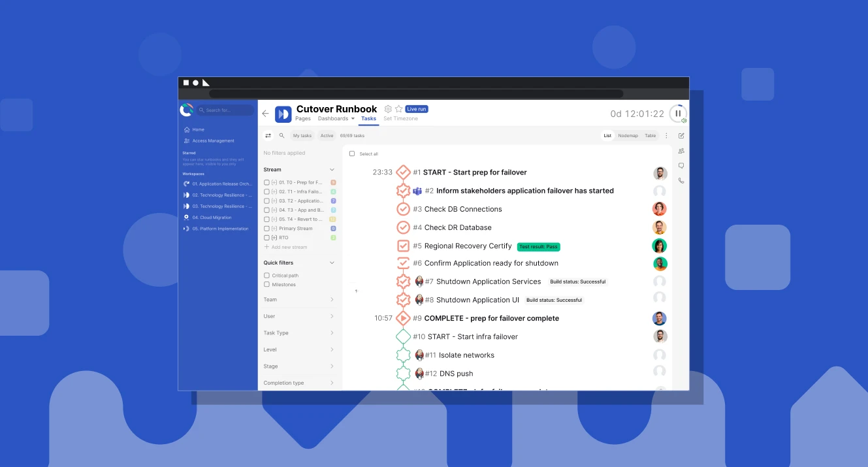Open the edit pencil icon in right rail
Viewport: 868px width, 467px height.
click(681, 136)
